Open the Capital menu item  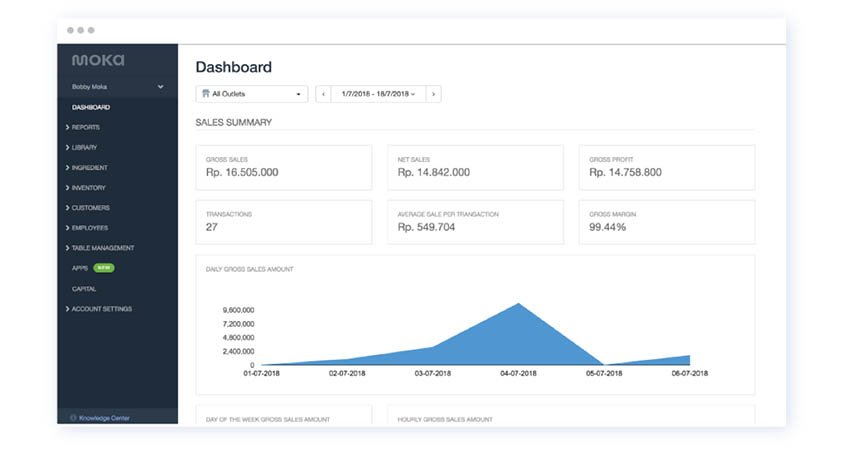click(x=84, y=288)
